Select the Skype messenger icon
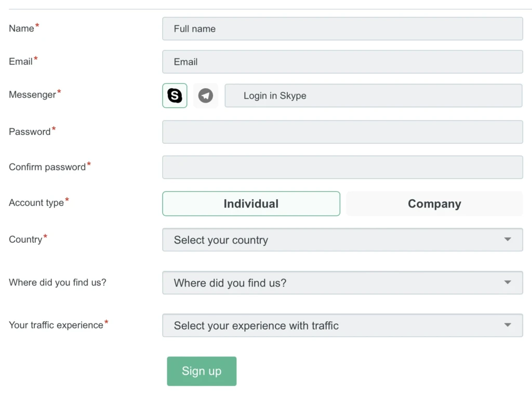Screen dimensions: 532x397 (175, 95)
